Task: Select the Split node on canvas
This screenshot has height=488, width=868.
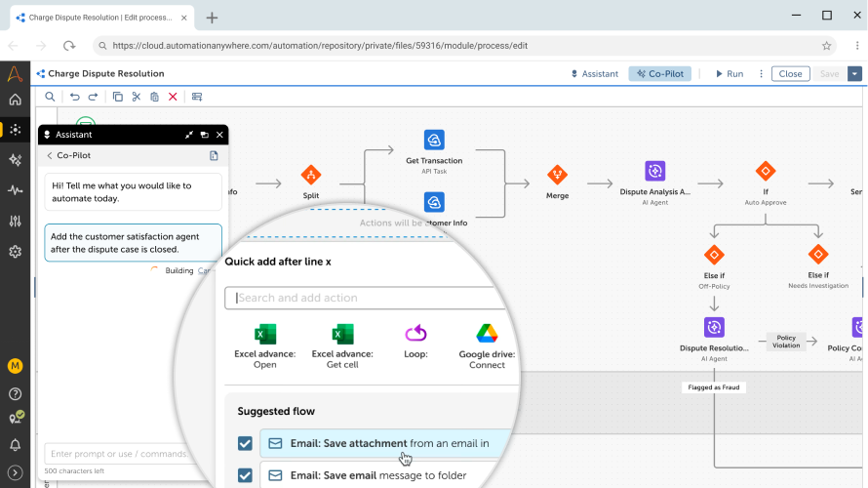Action: [310, 183]
